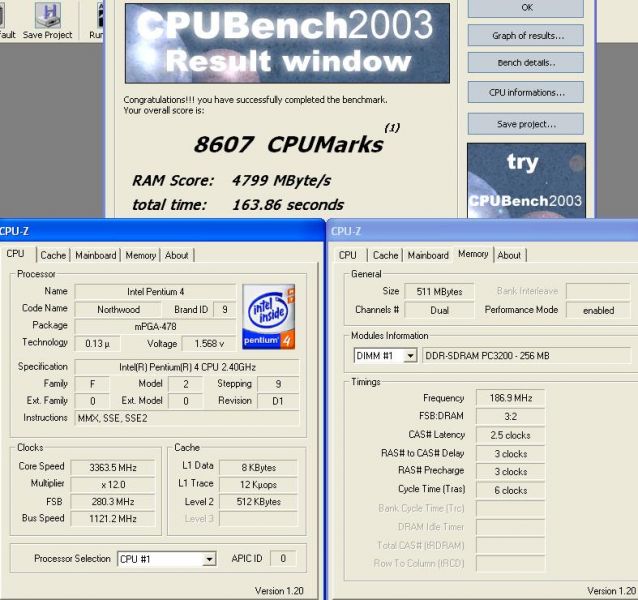Click the module text DDR-SDRAM PC3200 - 256 MB
Screen dimensions: 638x600
[x=526, y=356]
